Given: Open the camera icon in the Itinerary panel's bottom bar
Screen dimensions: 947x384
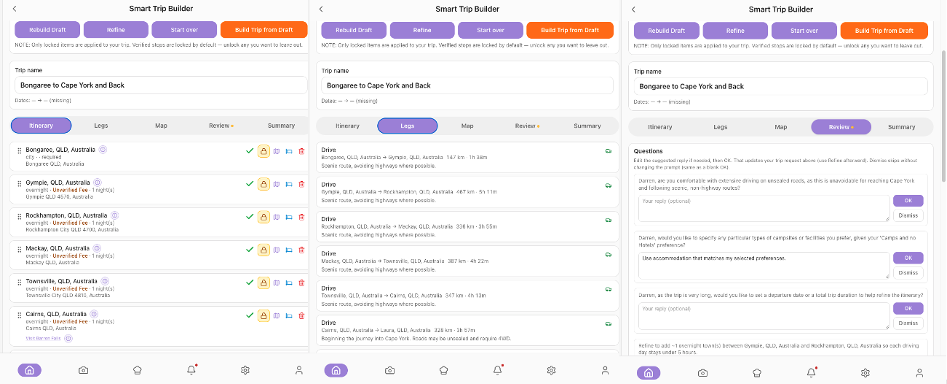Looking at the screenshot, I should coord(83,370).
